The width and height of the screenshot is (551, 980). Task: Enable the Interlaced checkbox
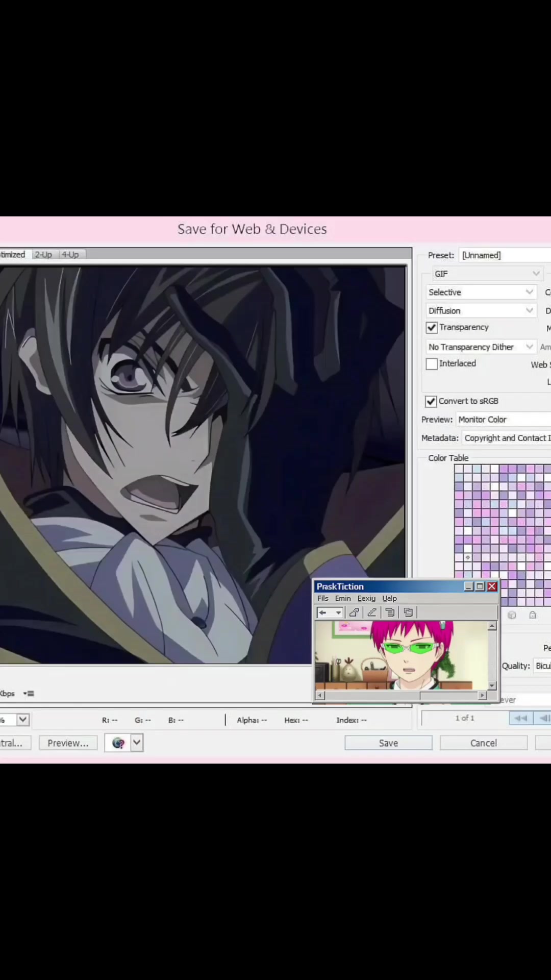click(x=432, y=364)
